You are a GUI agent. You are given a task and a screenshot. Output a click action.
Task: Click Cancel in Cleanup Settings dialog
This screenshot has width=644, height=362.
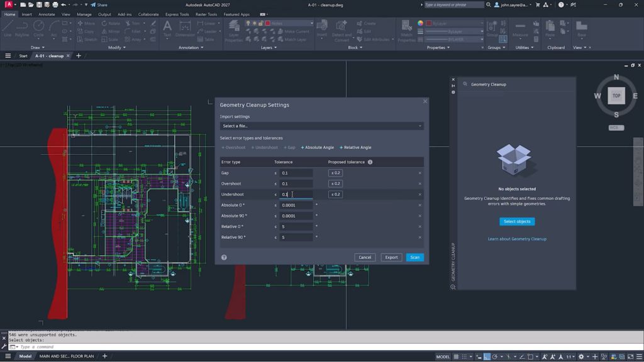coord(365,257)
